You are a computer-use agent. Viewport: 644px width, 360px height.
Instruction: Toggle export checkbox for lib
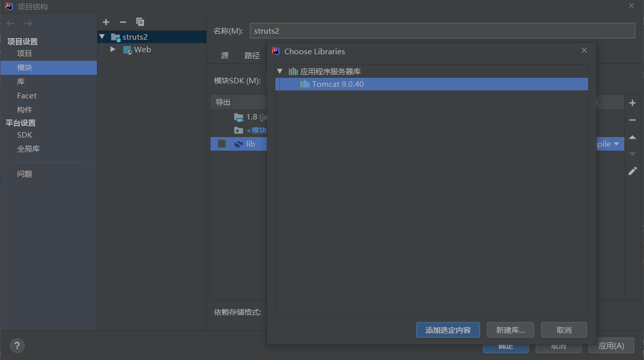pos(222,144)
